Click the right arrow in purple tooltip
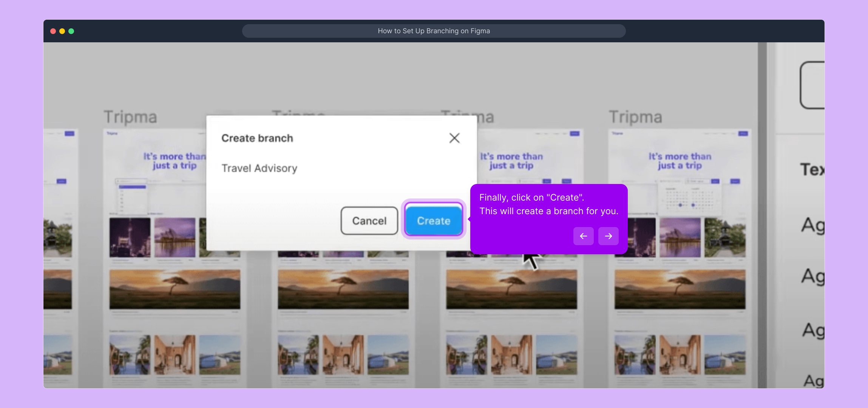Screen dimensions: 868x408 click(608, 236)
